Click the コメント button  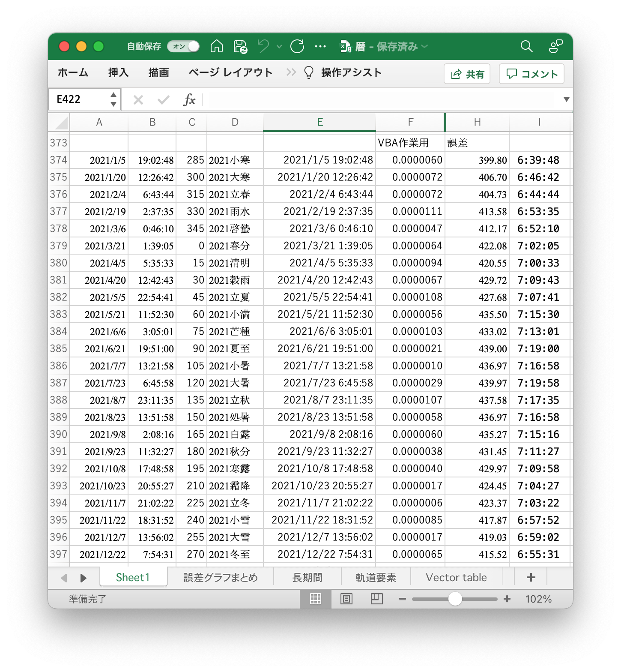(531, 74)
